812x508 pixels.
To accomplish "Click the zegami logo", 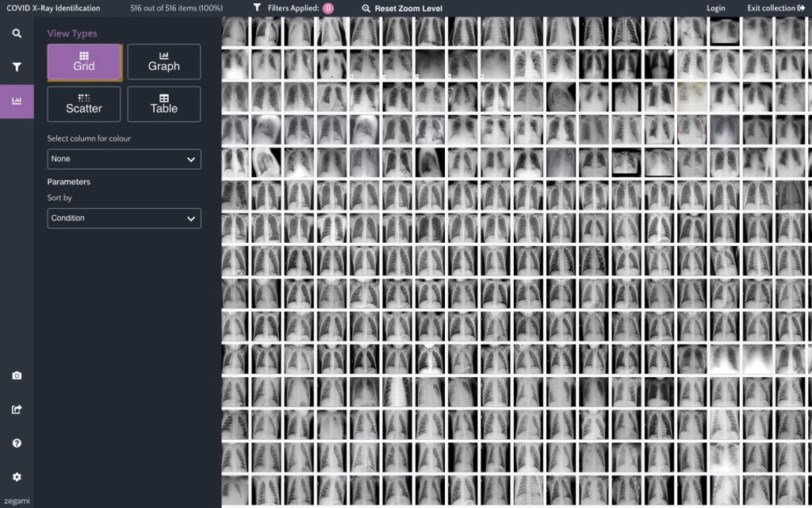I will point(16,502).
